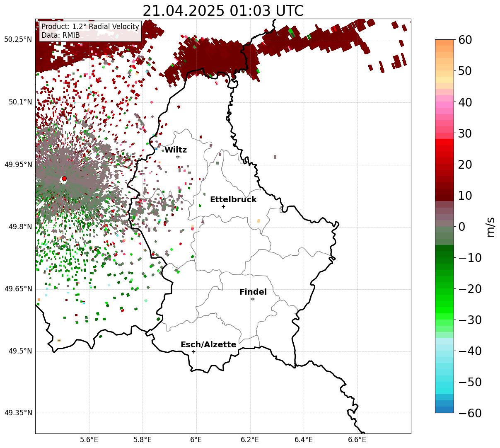Click the bright red 25 m/s colorbar segment
Image resolution: width=500 pixels, height=448 pixels.
coord(444,148)
